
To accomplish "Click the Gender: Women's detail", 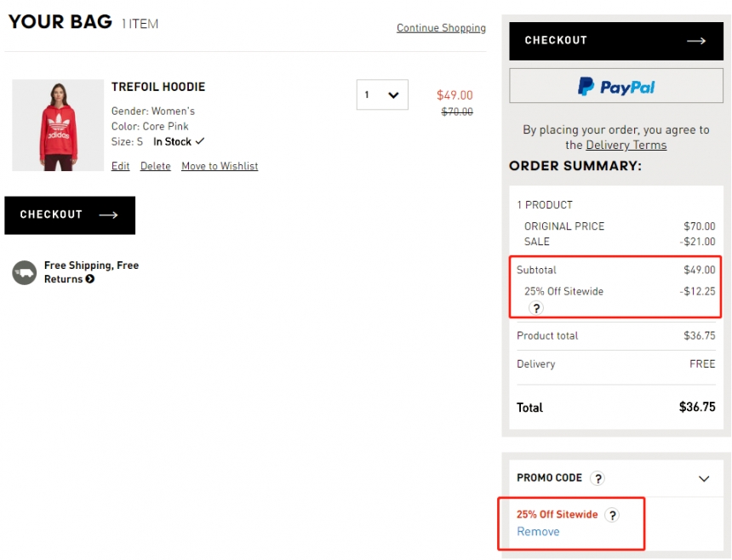I will point(153,111).
